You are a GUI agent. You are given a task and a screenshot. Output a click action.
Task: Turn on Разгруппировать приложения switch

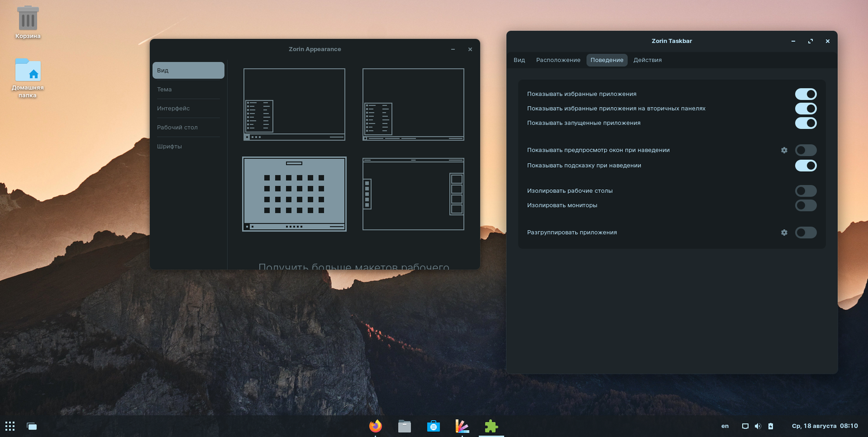[806, 232]
